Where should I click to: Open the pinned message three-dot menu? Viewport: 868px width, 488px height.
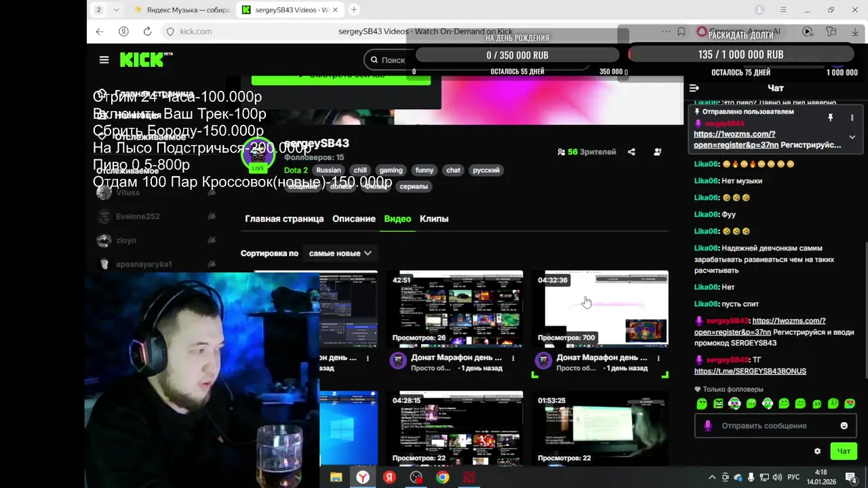[852, 117]
